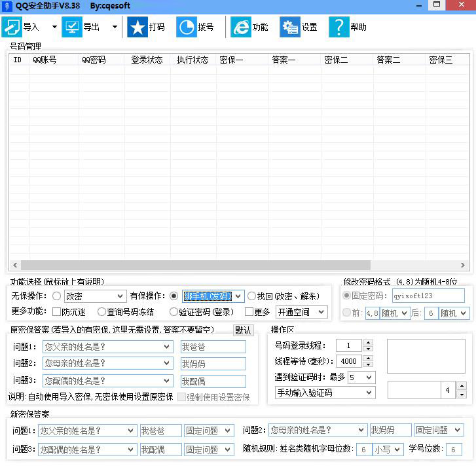
Task: Open the 开通空间 dropdown
Action: pyautogui.click(x=302, y=312)
